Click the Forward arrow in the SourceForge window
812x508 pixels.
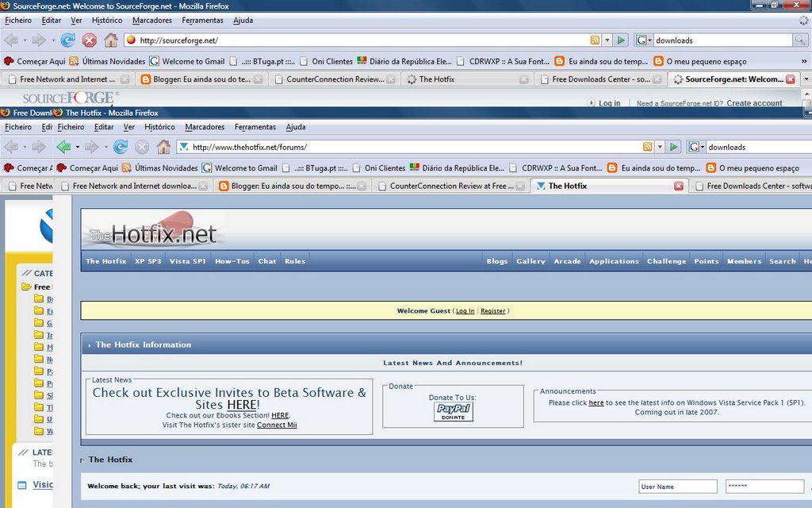39,40
